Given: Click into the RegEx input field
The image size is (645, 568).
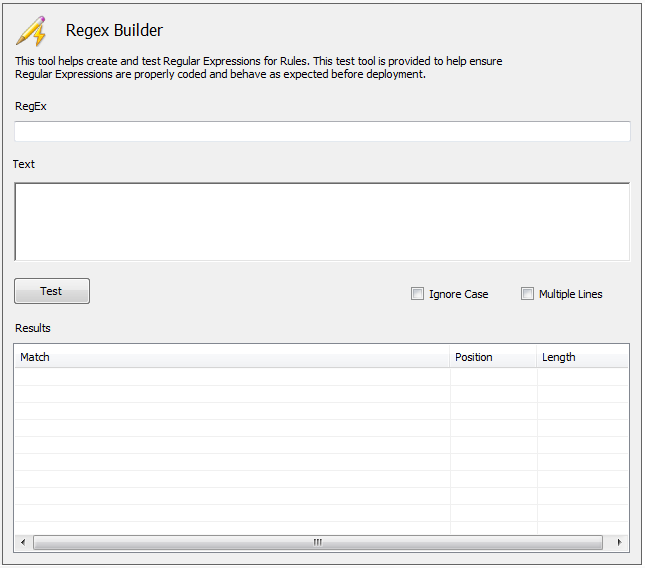Looking at the screenshot, I should (x=322, y=132).
